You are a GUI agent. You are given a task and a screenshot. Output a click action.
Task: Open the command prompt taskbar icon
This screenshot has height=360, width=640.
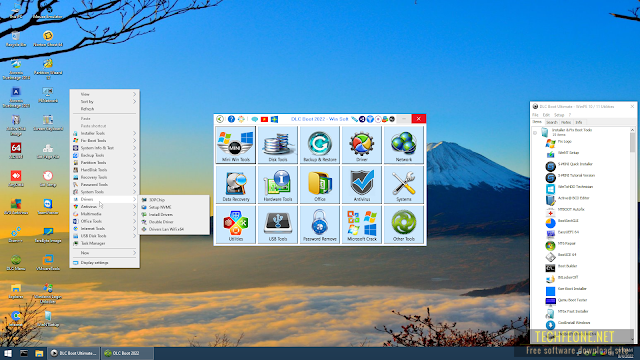24,353
